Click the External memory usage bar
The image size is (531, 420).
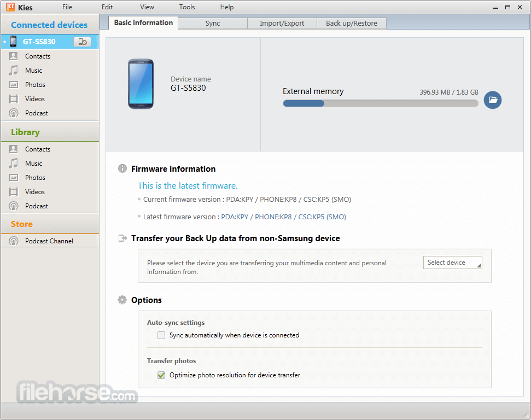click(x=381, y=103)
